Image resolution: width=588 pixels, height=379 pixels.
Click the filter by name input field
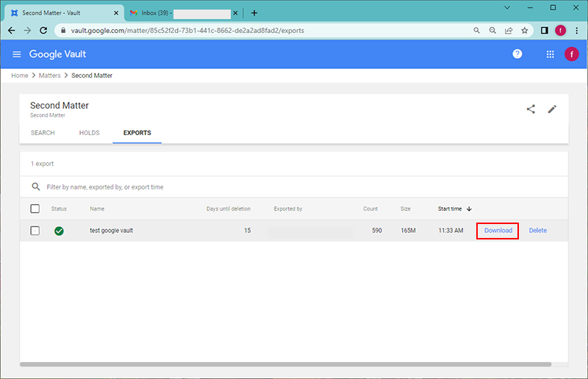(x=293, y=187)
